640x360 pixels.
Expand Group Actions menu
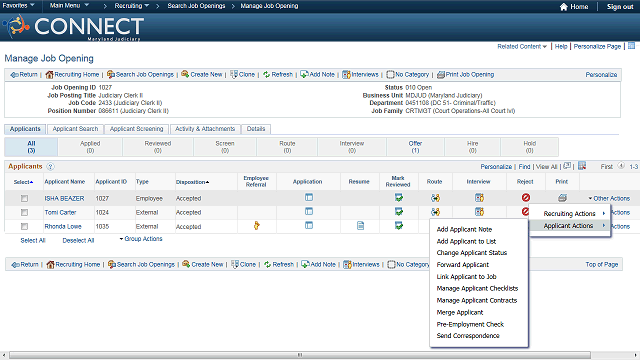(141, 239)
